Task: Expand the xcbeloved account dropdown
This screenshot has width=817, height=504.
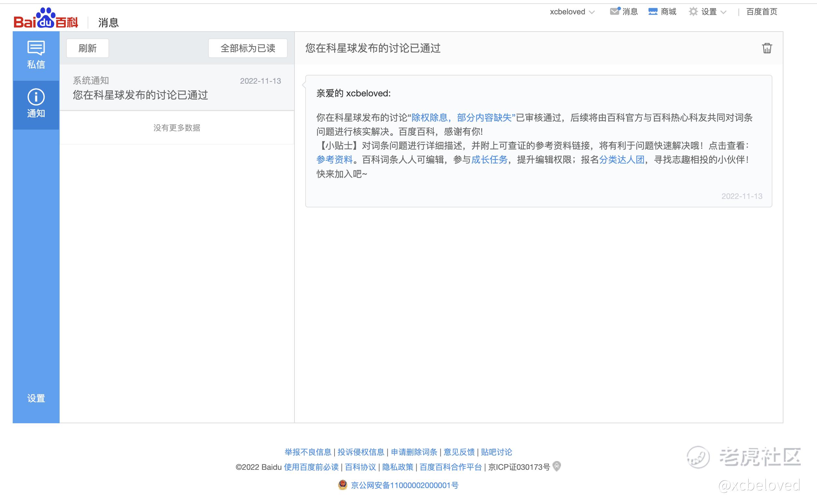Action: [x=592, y=12]
